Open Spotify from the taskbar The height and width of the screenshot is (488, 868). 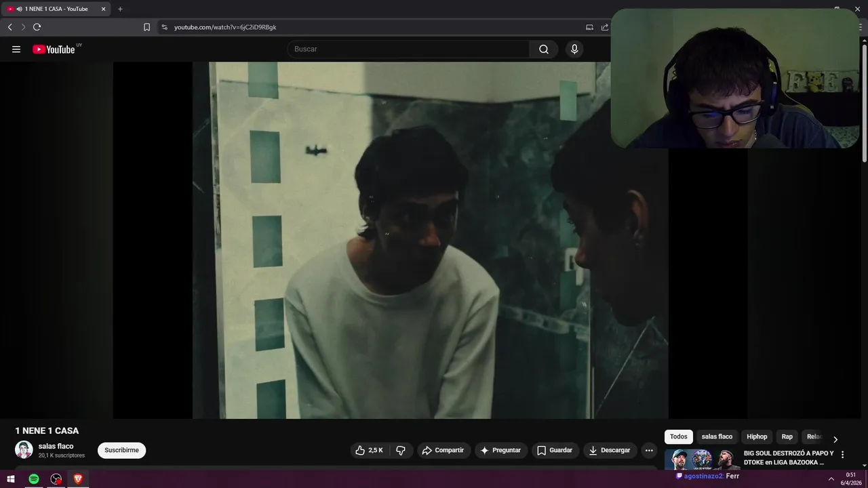(34, 479)
